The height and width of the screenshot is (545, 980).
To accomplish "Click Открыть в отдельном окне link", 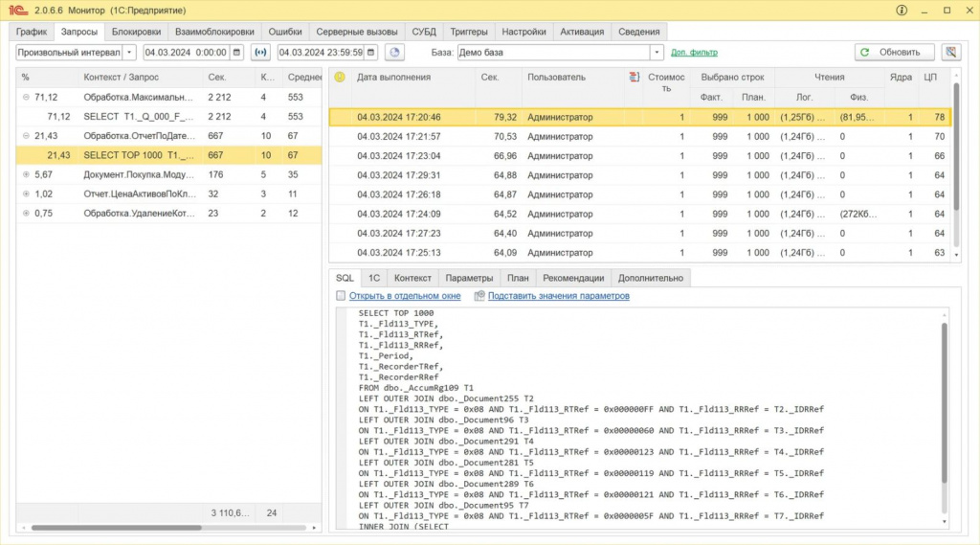I will tap(405, 296).
